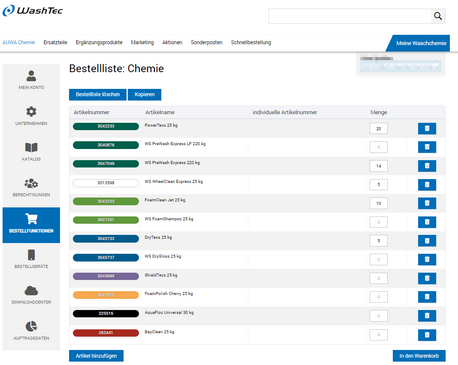Click the red BayClean article number pill

pos(106,333)
